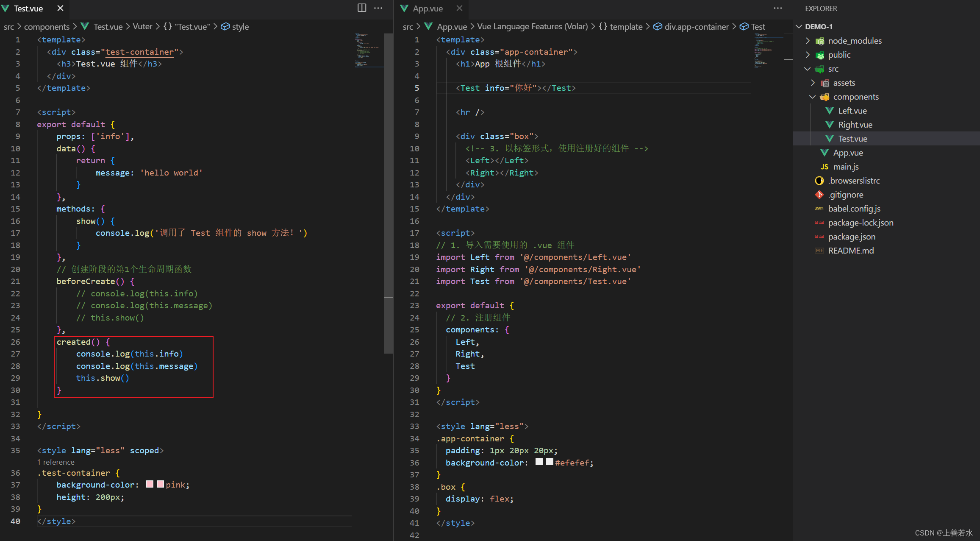Click the node_modules folder icon
The height and width of the screenshot is (541, 980).
point(820,41)
